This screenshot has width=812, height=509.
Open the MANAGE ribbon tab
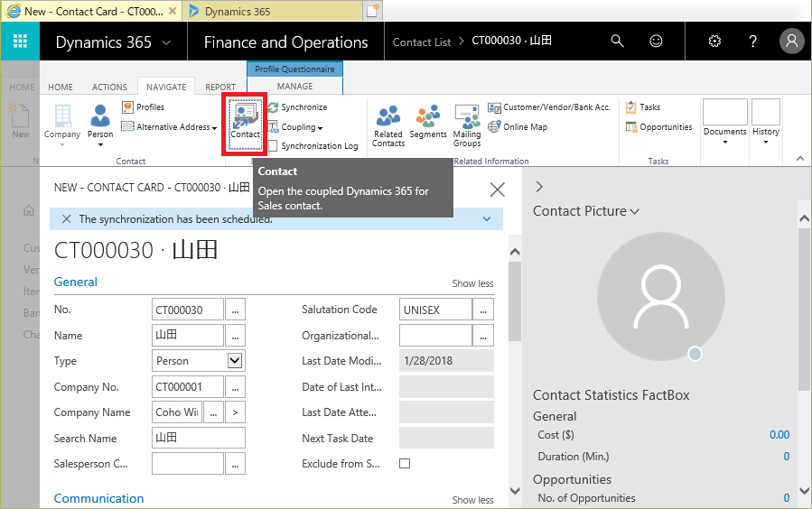(x=294, y=86)
